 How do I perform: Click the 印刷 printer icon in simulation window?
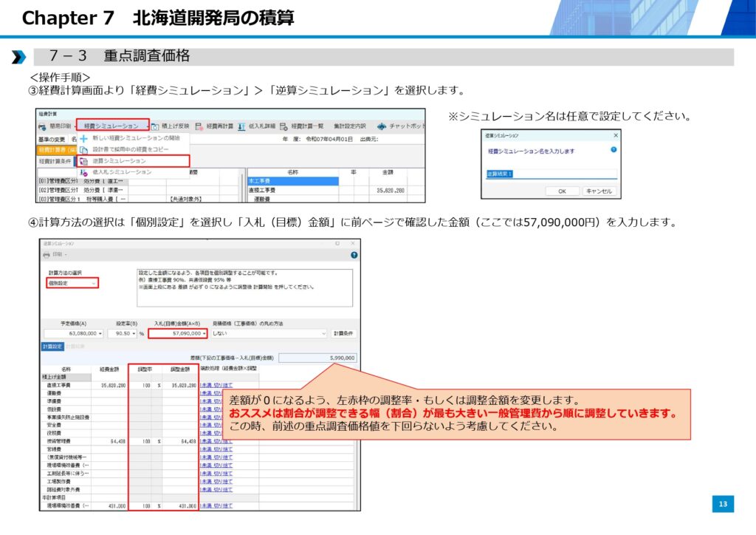(x=47, y=254)
